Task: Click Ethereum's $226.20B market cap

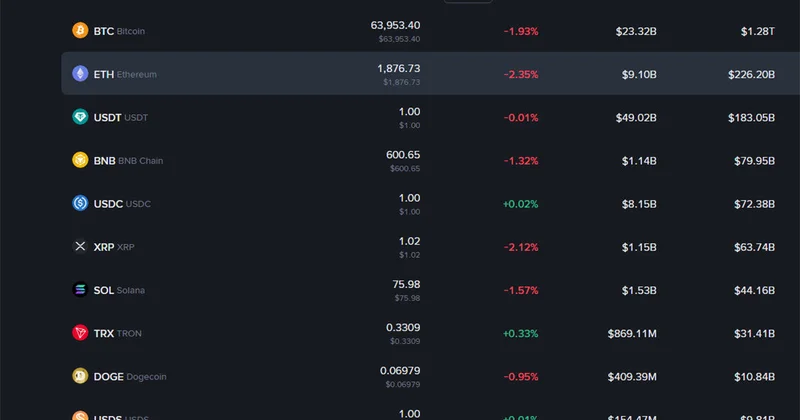Action: click(752, 75)
